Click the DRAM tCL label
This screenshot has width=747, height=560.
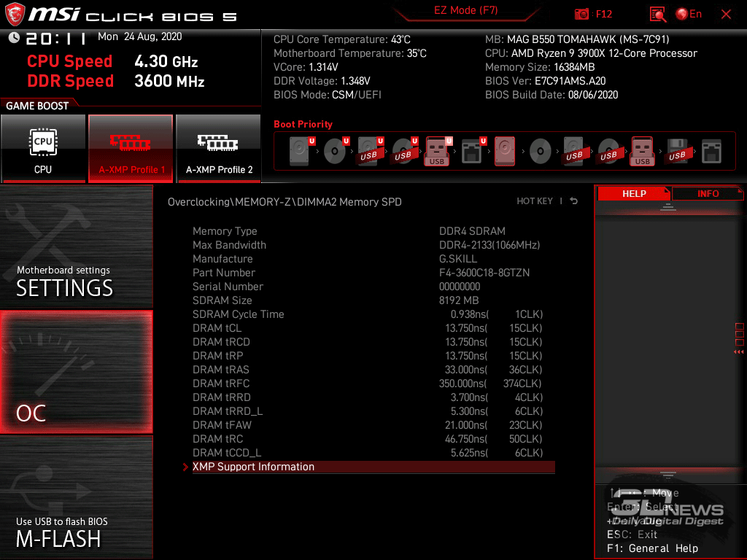point(217,328)
